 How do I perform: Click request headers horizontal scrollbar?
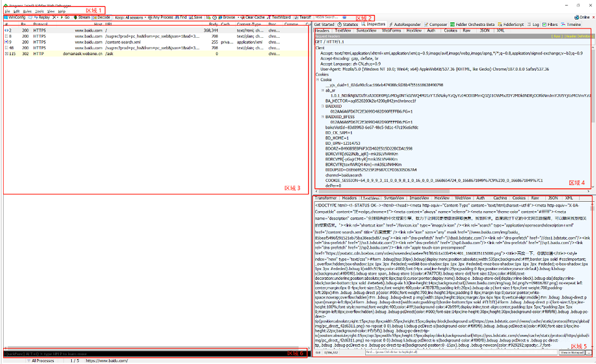[x=384, y=191]
